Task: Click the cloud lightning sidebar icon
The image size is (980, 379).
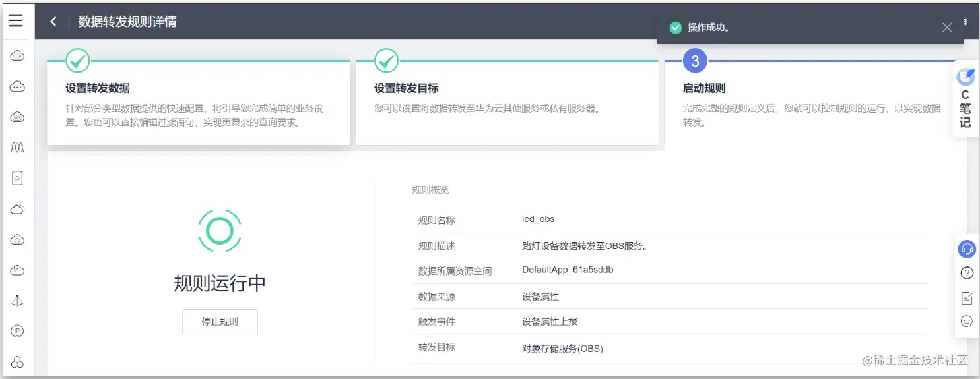Action: [17, 270]
